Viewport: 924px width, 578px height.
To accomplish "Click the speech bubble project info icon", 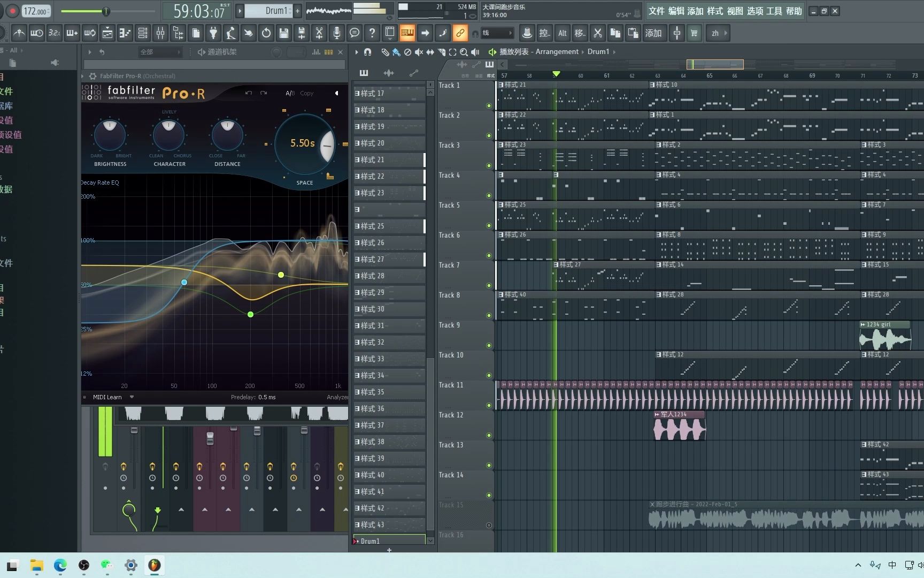I will point(354,33).
